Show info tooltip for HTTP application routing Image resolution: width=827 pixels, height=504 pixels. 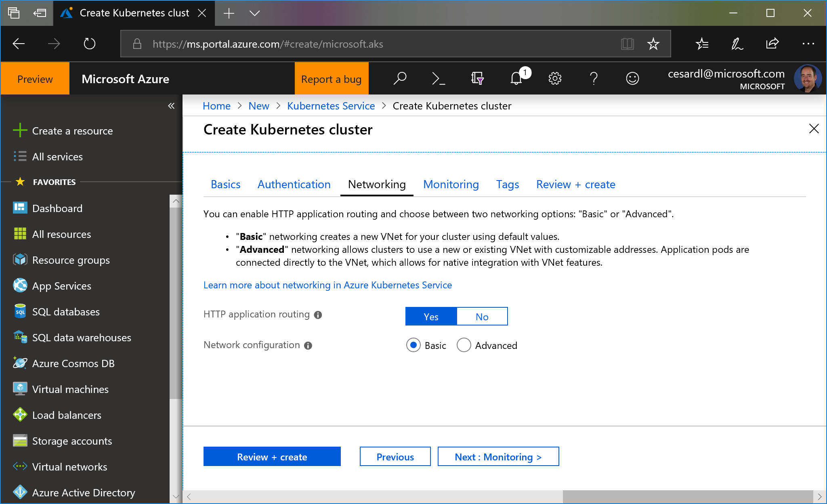click(318, 315)
